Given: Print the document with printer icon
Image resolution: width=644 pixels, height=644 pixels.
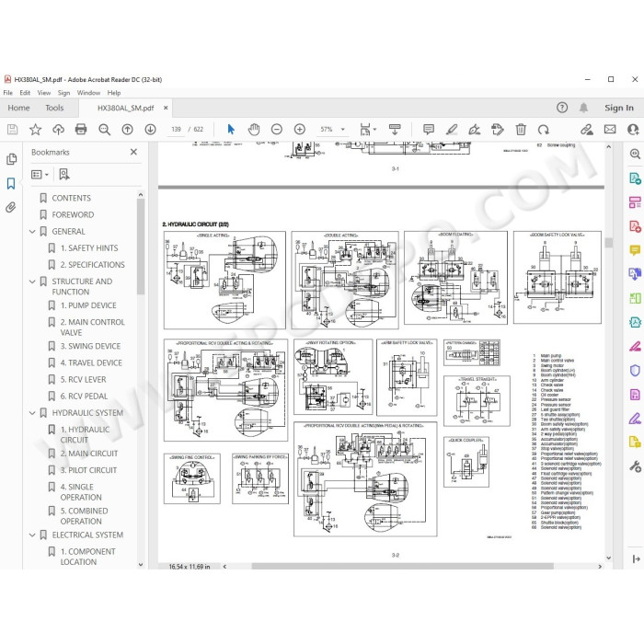Looking at the screenshot, I should pos(81,130).
